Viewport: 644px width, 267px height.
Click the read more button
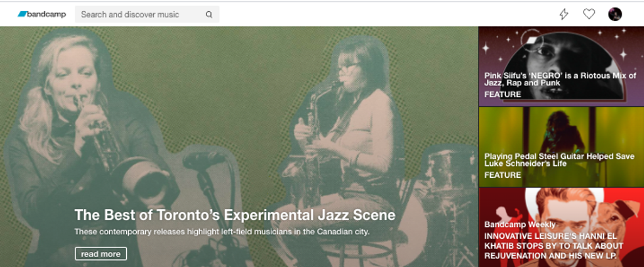[101, 254]
